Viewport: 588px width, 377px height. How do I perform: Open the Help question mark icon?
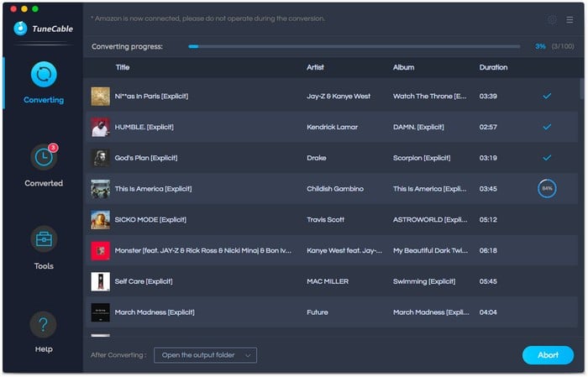point(44,325)
